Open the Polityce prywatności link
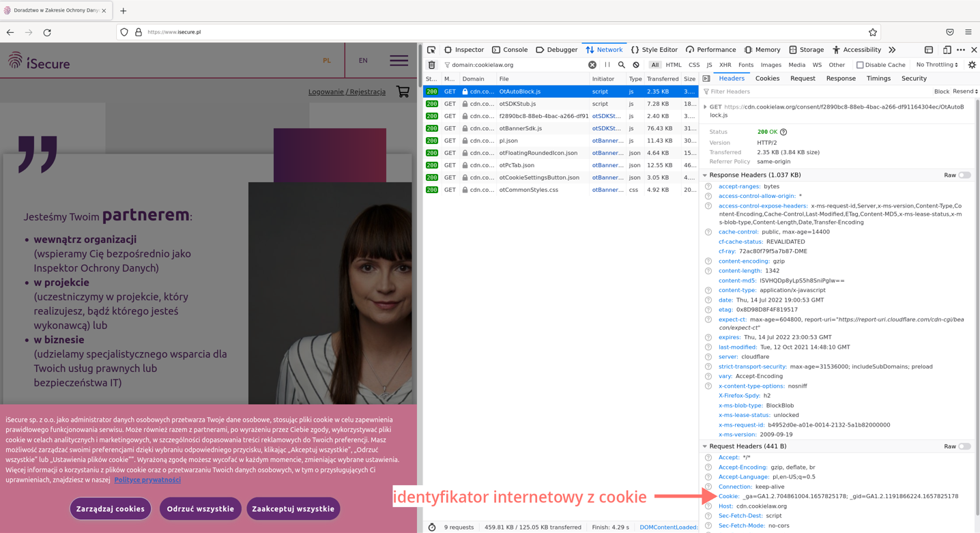 click(147, 480)
